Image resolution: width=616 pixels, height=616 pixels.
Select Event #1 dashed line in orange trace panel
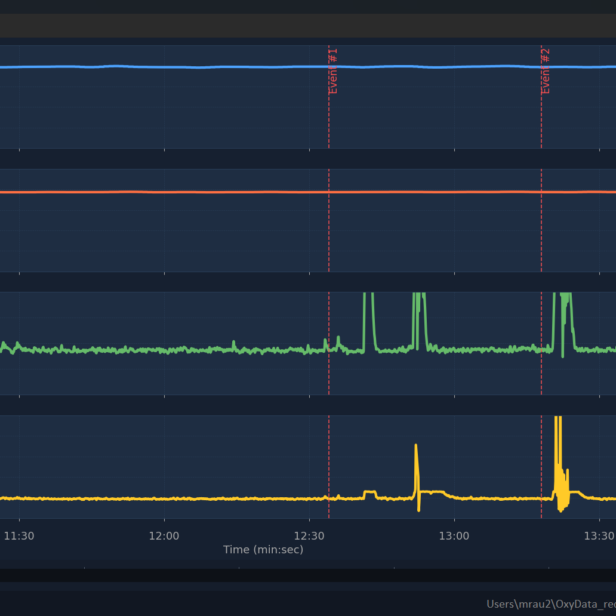(329, 220)
